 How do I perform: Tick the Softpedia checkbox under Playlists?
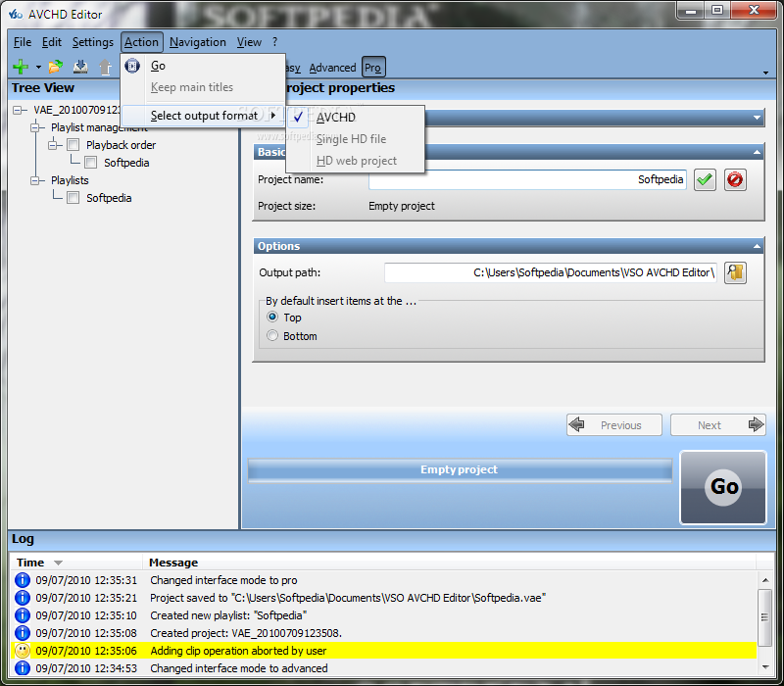coord(73,198)
